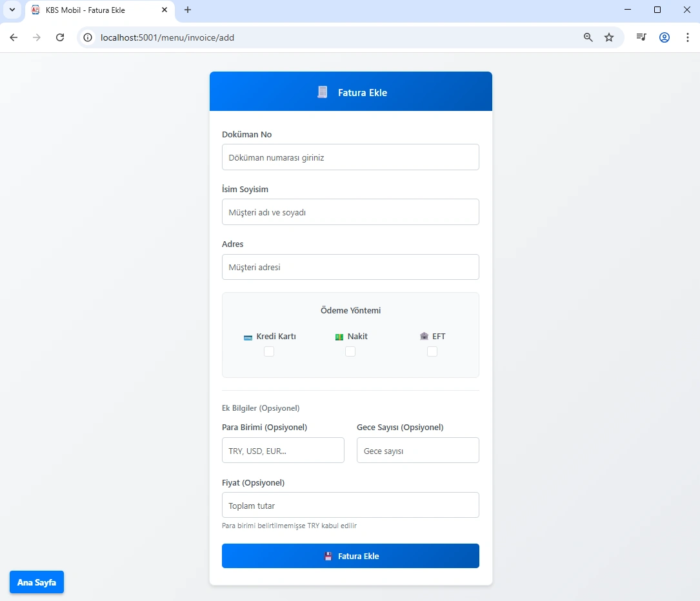The width and height of the screenshot is (700, 601).
Task: Focus the Doküman No input field
Action: click(x=350, y=157)
